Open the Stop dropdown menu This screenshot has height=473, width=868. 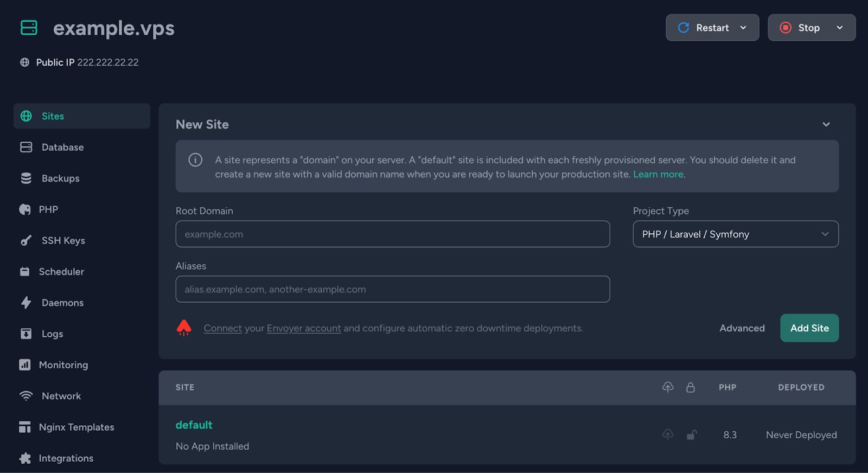[x=839, y=28]
